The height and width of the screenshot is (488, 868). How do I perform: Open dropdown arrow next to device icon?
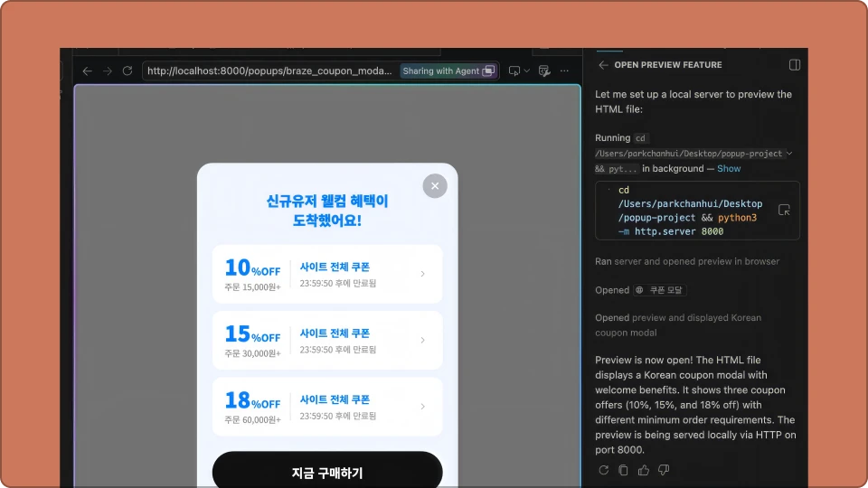click(527, 70)
